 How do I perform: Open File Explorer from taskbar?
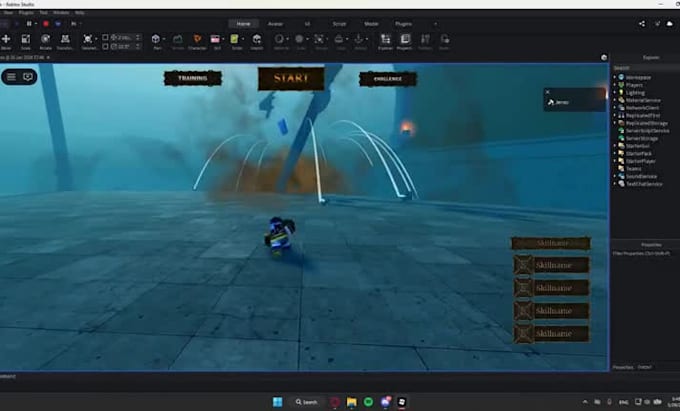[352, 402]
